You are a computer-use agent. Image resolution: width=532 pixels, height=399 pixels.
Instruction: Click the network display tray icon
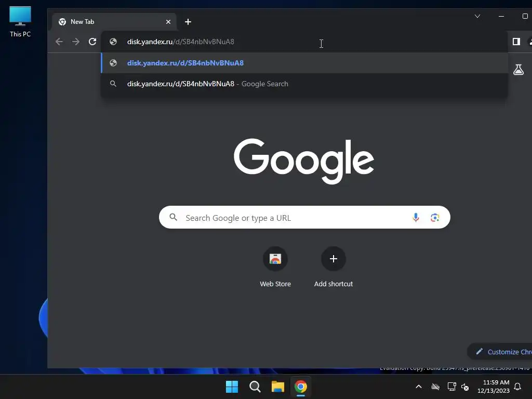pos(451,387)
